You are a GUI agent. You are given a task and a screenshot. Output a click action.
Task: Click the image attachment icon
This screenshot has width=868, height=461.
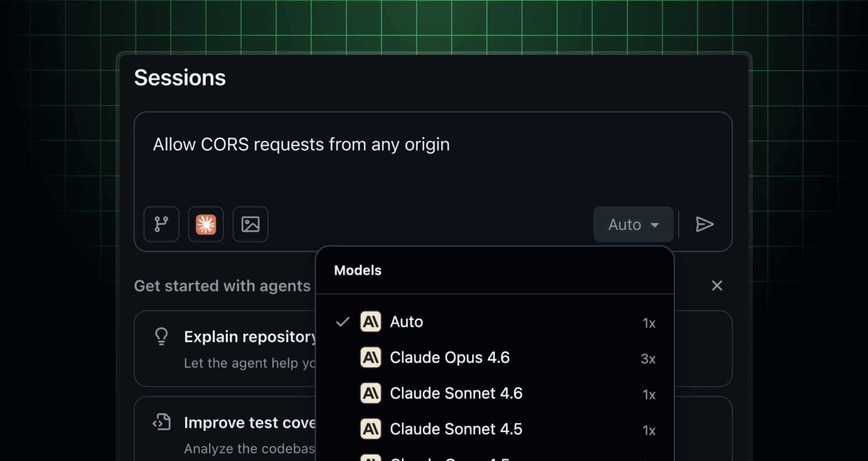[x=250, y=224]
